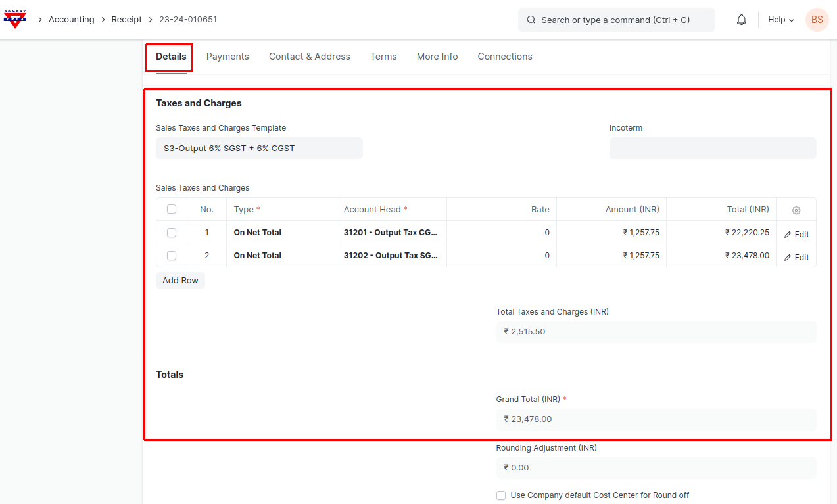Enable Use Company default Cost Center checkbox
837x504 pixels.
[501, 495]
